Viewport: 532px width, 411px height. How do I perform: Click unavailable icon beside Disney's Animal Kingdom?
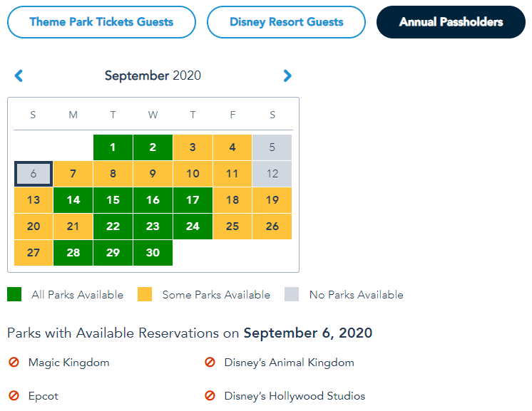click(x=210, y=363)
